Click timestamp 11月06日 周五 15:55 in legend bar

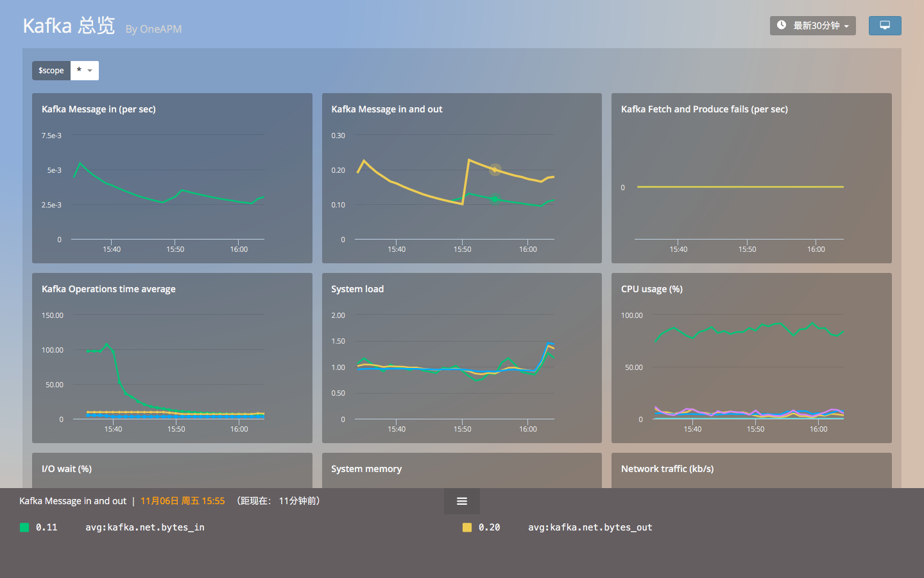pyautogui.click(x=183, y=501)
